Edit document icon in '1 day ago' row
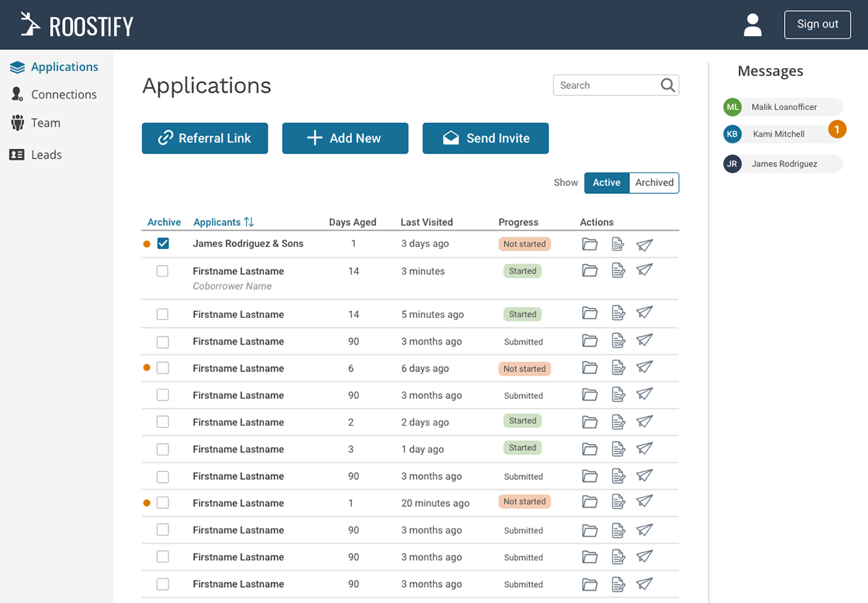 point(618,449)
